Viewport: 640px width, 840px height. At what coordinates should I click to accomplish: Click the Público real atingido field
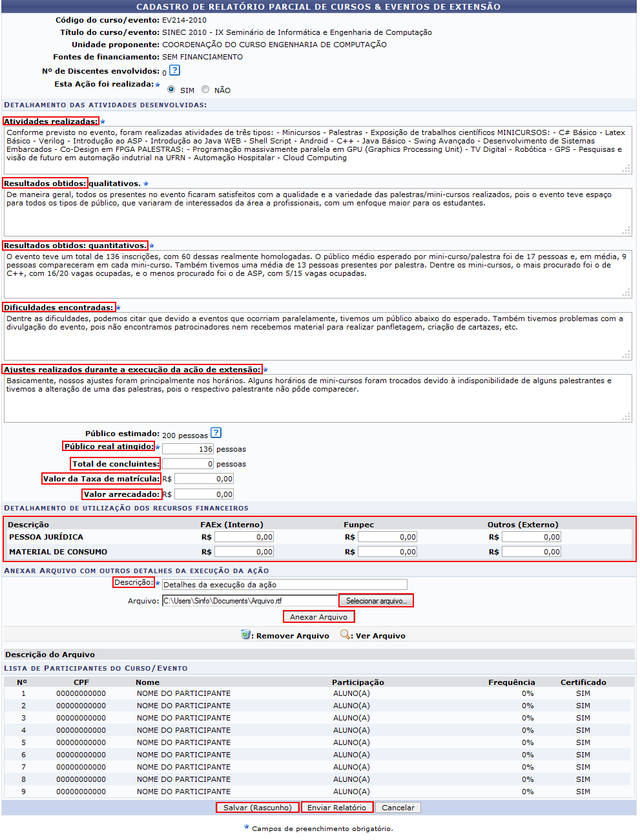tap(187, 449)
